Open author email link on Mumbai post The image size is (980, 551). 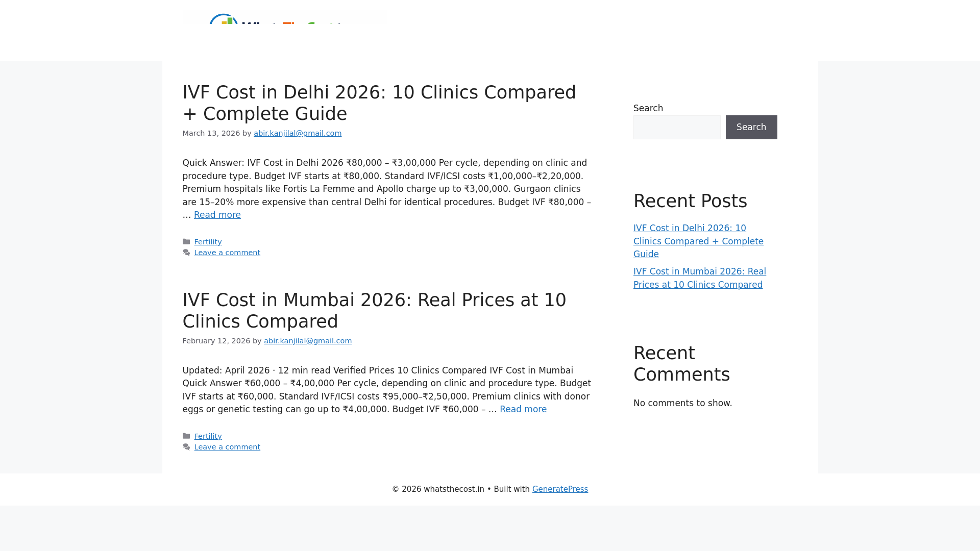click(308, 341)
